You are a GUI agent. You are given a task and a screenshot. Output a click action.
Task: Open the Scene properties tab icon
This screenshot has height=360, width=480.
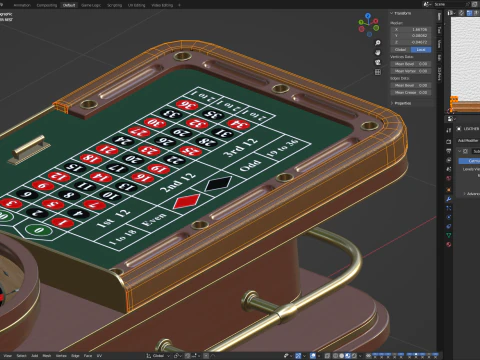click(449, 169)
